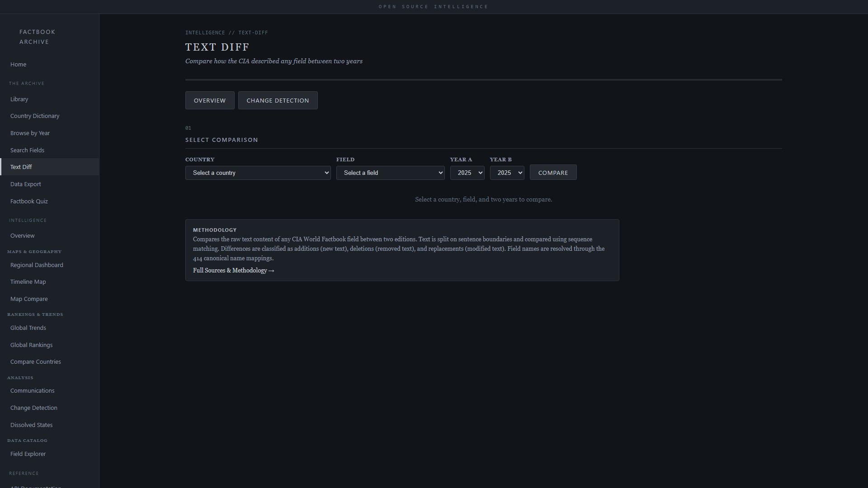
Task: Expand the Select a field dropdown
Action: coord(390,173)
